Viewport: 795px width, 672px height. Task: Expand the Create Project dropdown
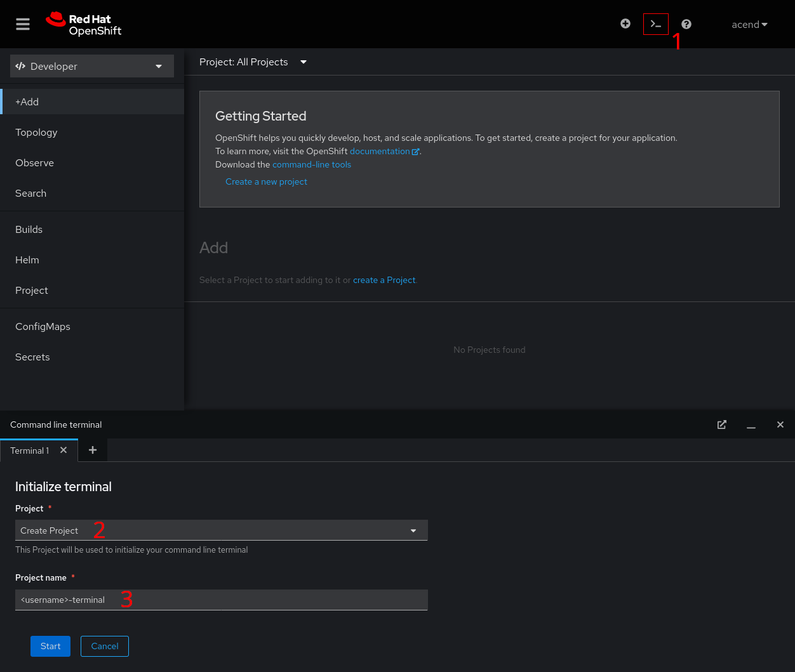click(x=221, y=530)
